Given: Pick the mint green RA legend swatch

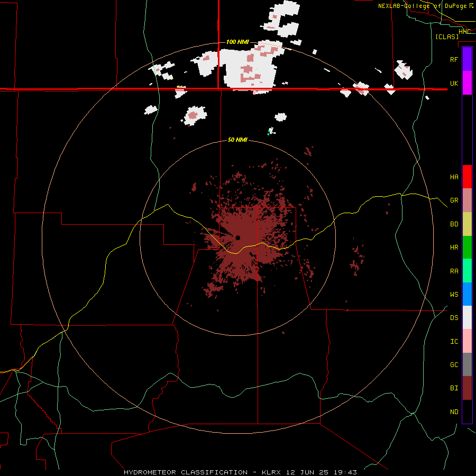Looking at the screenshot, I should 467,271.
